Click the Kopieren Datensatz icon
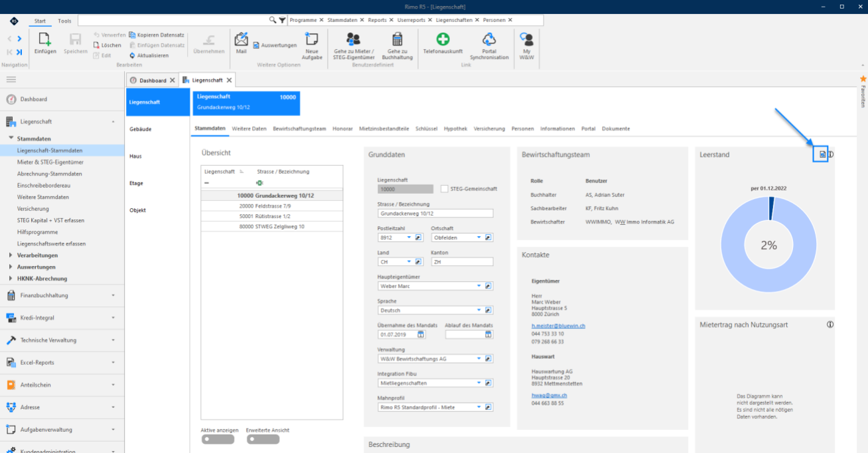Viewport: 868px width, 453px height. click(x=132, y=34)
